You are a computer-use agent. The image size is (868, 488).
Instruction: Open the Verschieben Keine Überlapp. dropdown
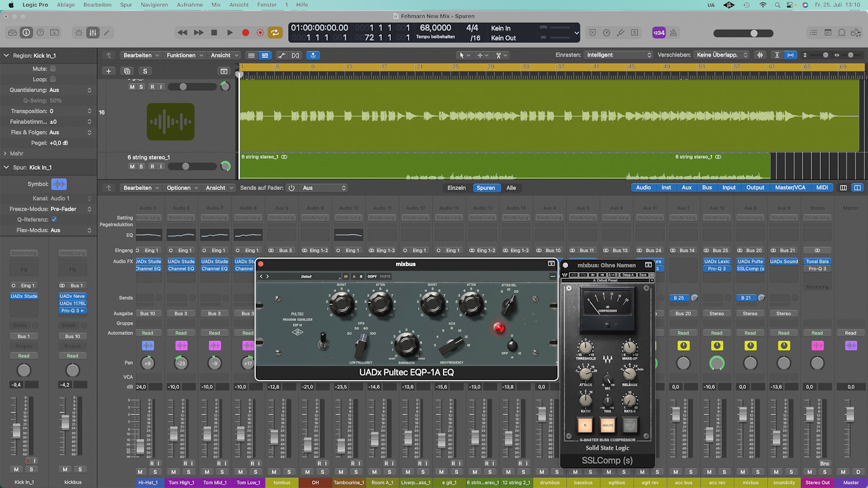tap(722, 55)
